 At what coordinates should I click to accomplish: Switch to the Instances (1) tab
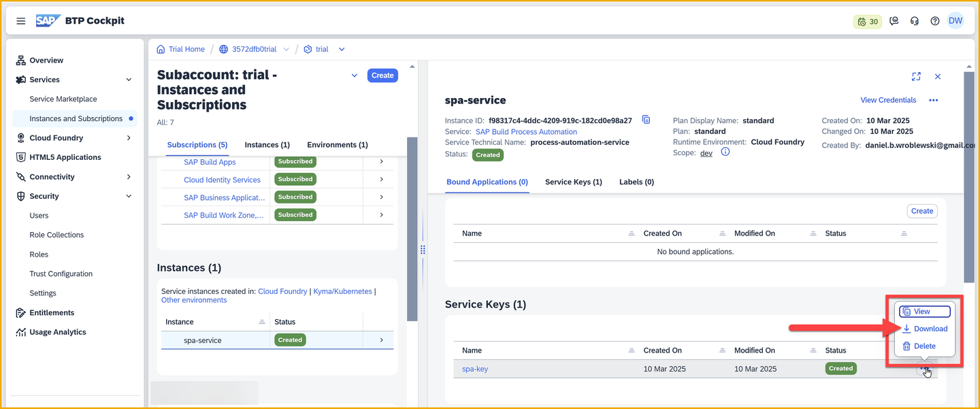point(267,145)
